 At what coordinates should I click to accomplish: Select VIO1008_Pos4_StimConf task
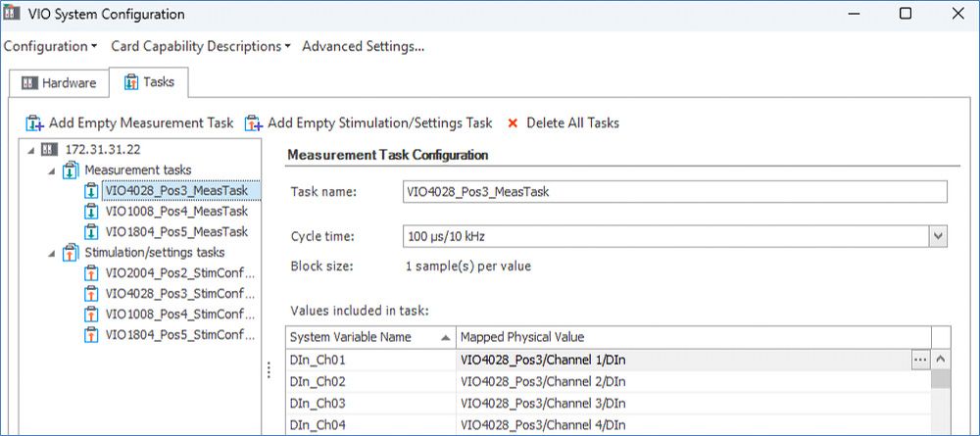180,315
